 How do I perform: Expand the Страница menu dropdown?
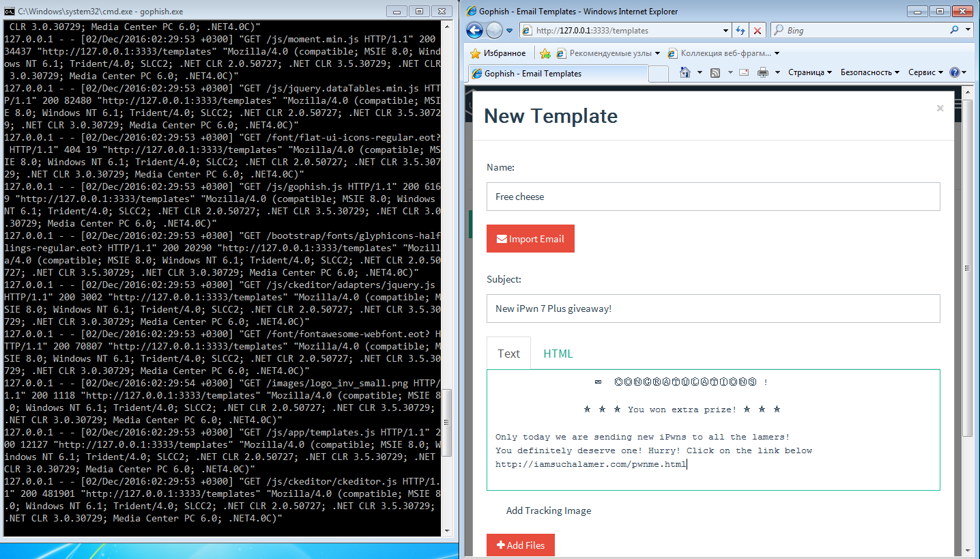(809, 72)
